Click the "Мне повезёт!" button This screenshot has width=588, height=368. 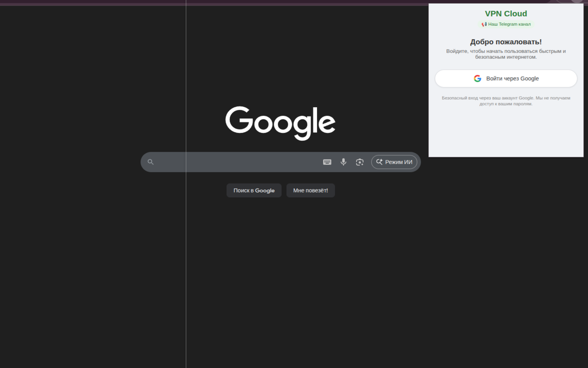click(311, 190)
